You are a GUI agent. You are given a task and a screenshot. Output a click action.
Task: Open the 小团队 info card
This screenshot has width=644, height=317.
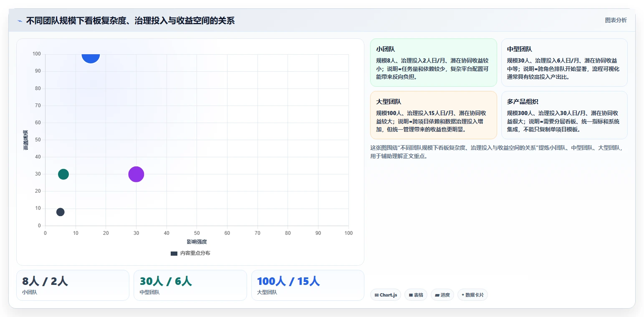(433, 63)
